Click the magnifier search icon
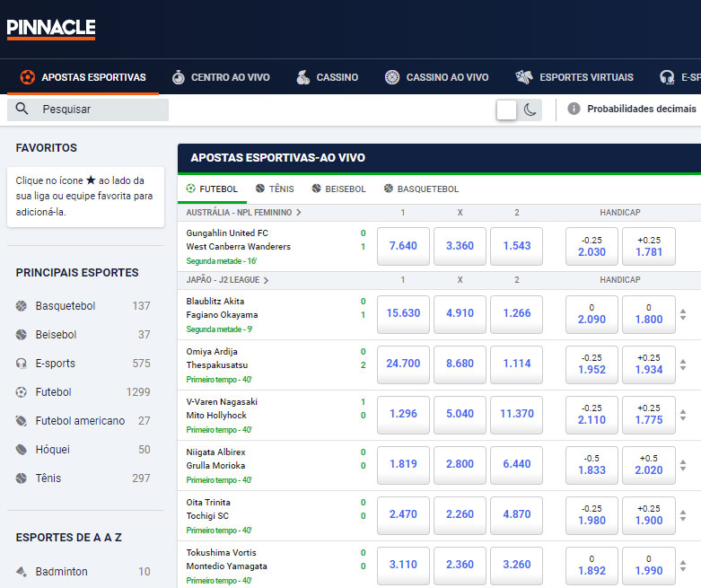The image size is (701, 588). click(22, 109)
